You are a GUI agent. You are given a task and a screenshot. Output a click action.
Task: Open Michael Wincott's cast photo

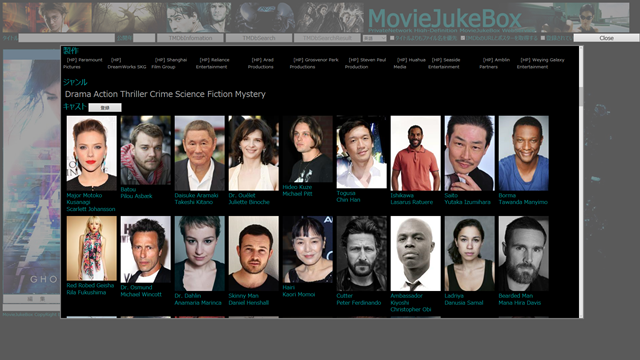(146, 249)
